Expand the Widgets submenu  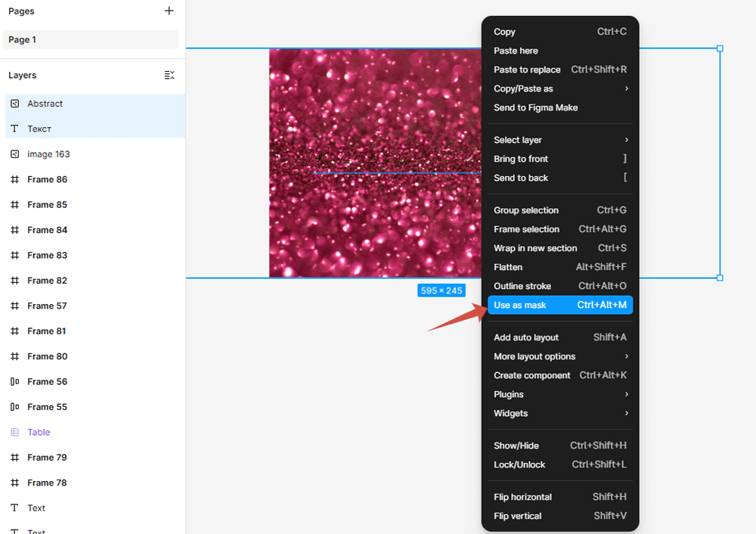click(560, 414)
